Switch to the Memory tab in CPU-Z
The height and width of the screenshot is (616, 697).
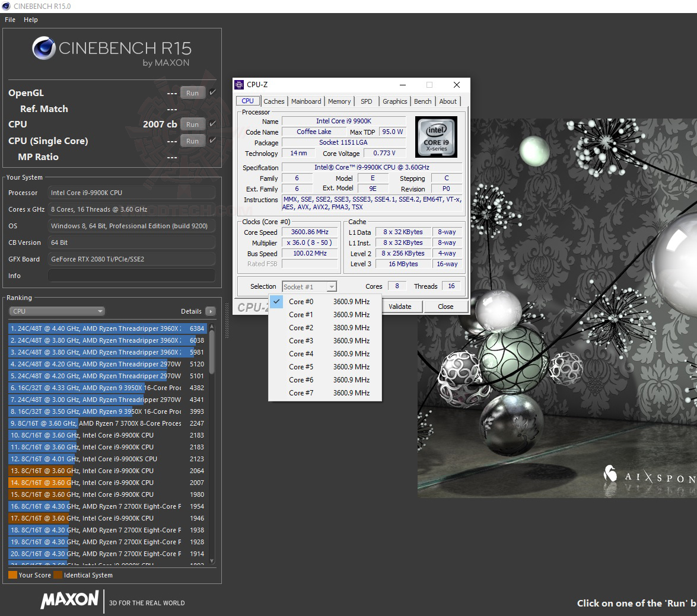coord(339,101)
